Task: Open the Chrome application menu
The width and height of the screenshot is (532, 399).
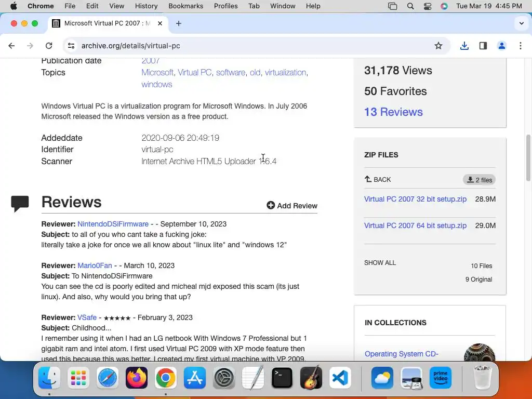Action: [x=41, y=6]
